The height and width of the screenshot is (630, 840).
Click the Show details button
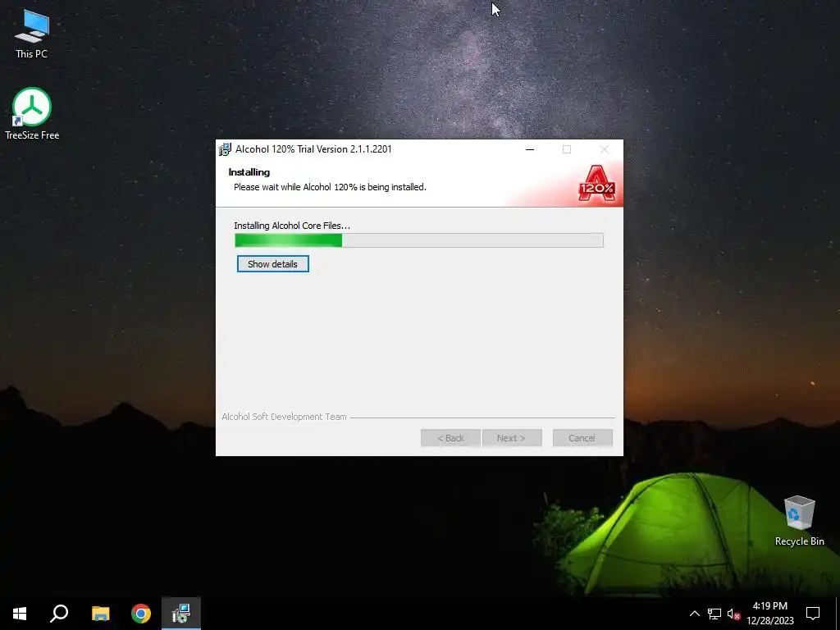272,264
